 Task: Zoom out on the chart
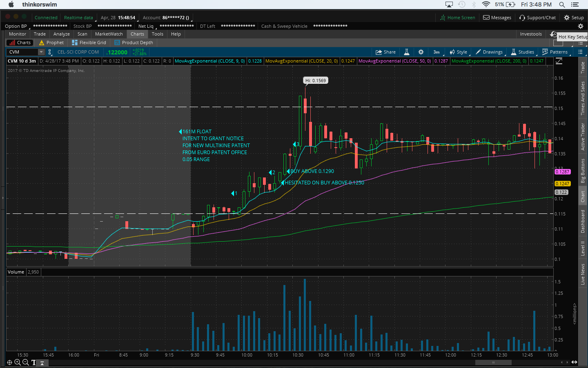point(25,362)
